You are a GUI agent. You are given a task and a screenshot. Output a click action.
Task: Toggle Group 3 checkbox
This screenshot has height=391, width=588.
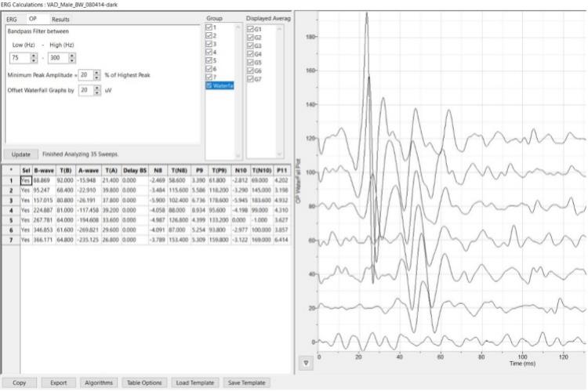tap(209, 43)
